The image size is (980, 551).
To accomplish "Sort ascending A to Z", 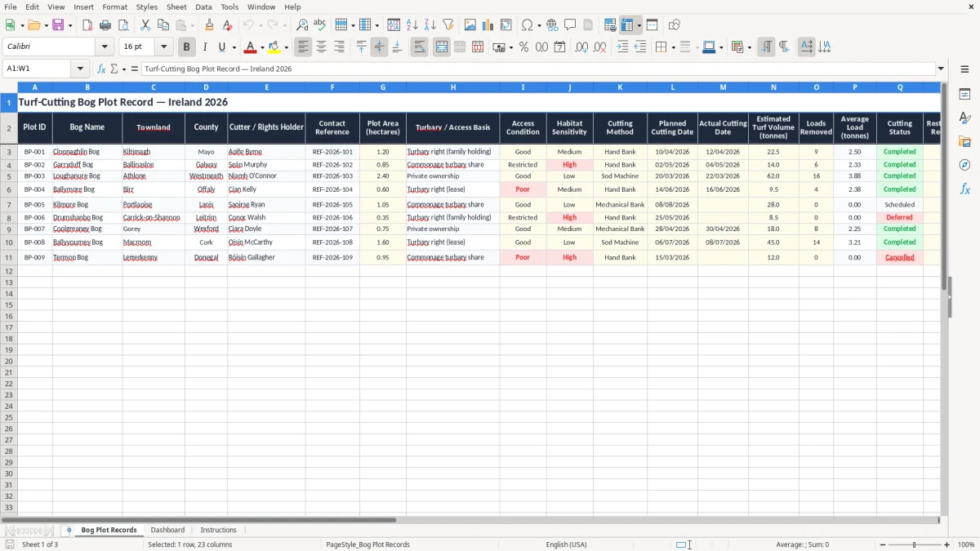I will [x=412, y=25].
